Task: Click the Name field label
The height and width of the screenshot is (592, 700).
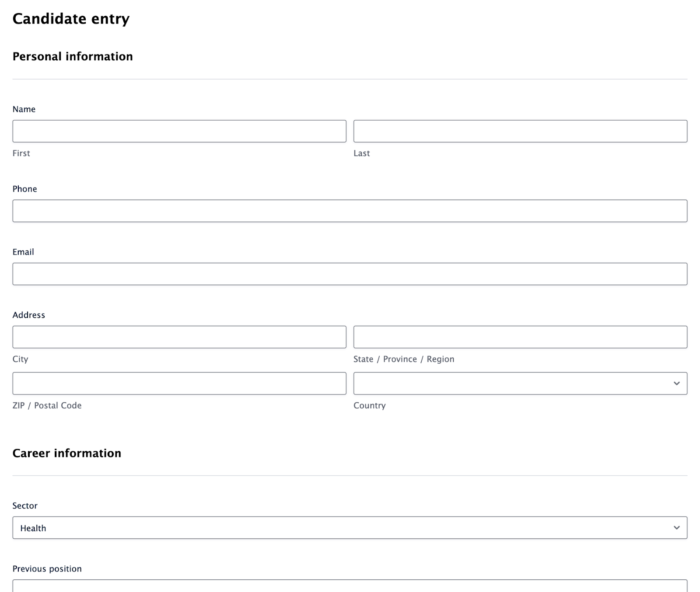Action: (24, 109)
